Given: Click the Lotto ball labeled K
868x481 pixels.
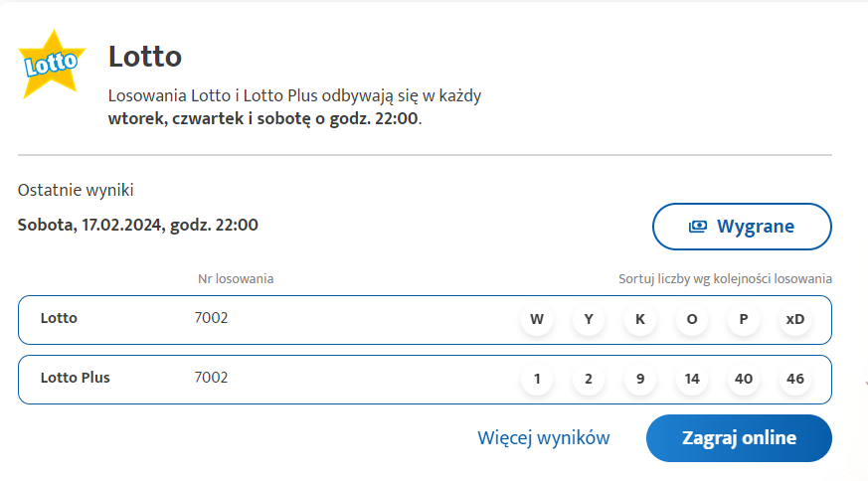Looking at the screenshot, I should click(x=640, y=320).
